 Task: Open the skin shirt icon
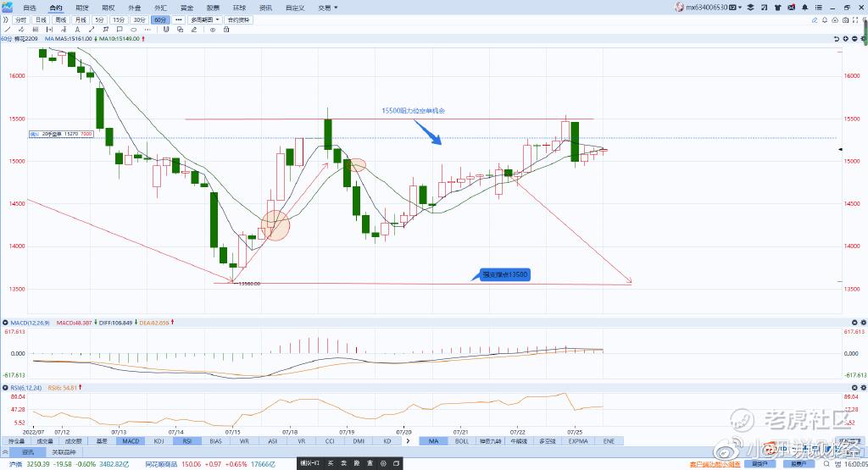(778, 8)
